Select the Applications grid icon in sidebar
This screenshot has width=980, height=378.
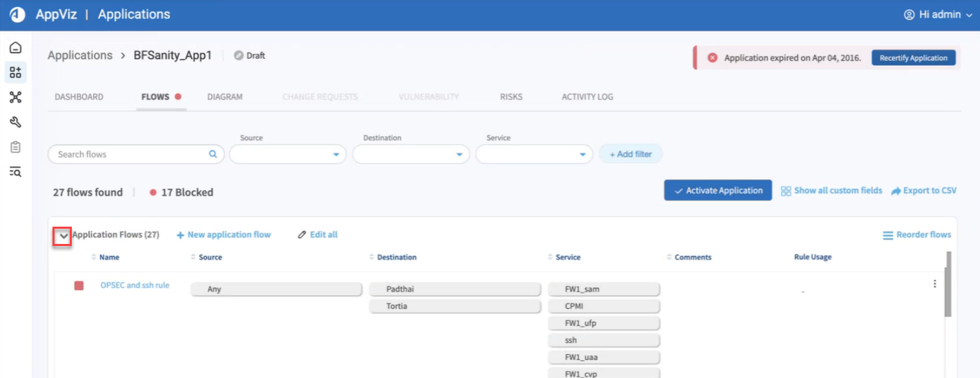coord(15,73)
